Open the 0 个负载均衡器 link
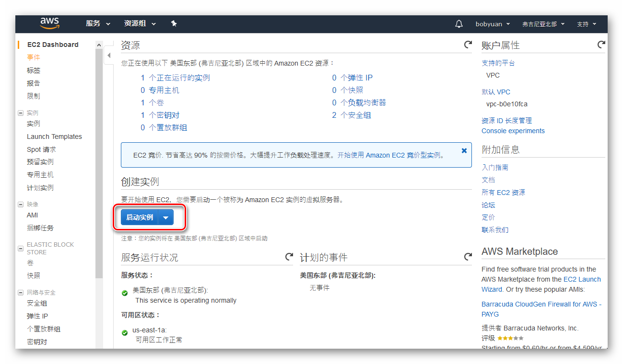623x364 pixels. [359, 102]
